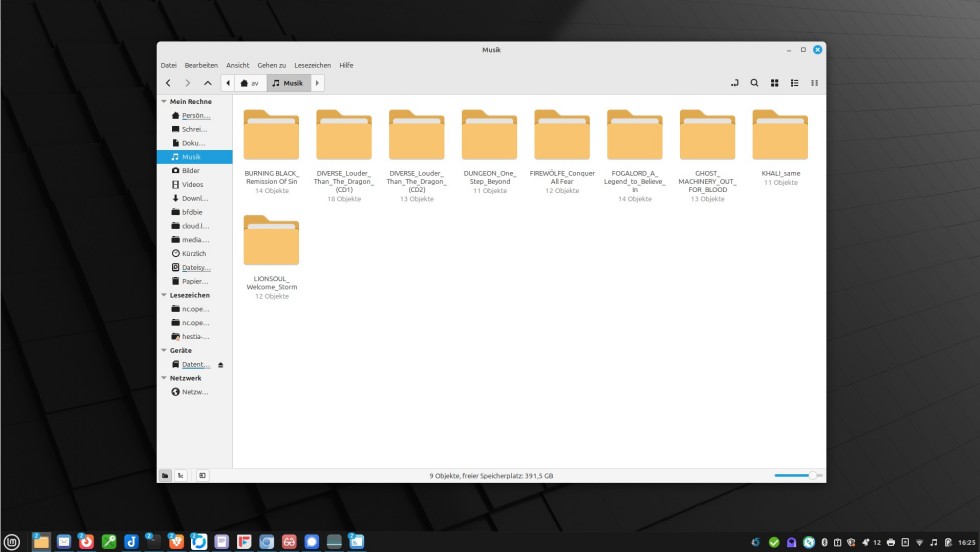Collapse the Mein Rechner sidebar section
Viewport: 980px width, 552px height.
click(164, 102)
